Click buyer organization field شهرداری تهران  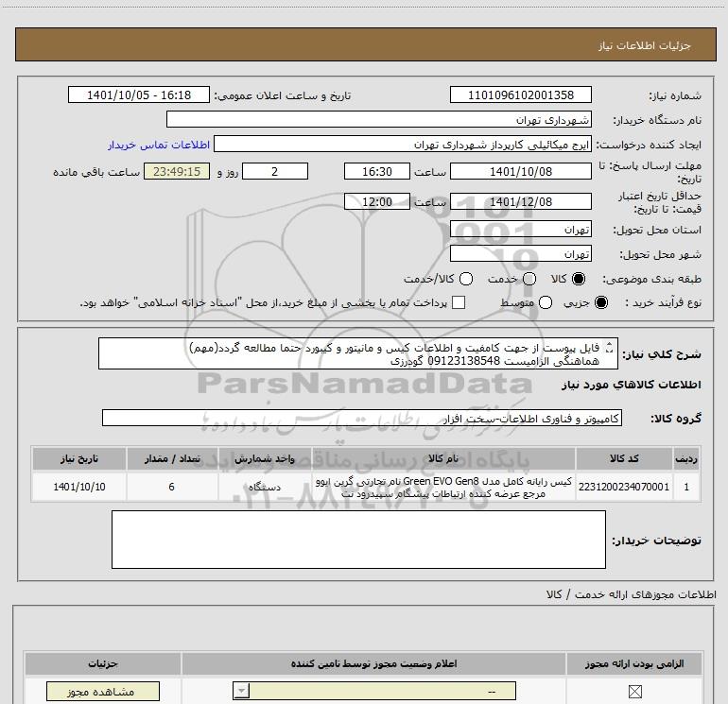pyautogui.click(x=379, y=119)
